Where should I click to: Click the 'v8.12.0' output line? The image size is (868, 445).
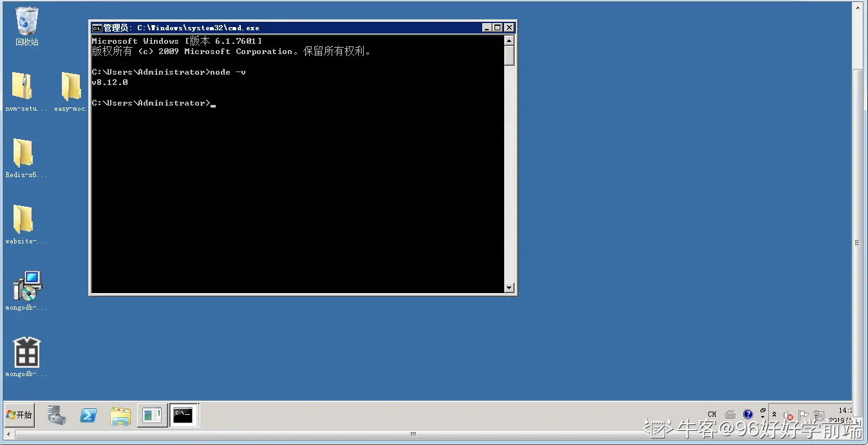(110, 82)
